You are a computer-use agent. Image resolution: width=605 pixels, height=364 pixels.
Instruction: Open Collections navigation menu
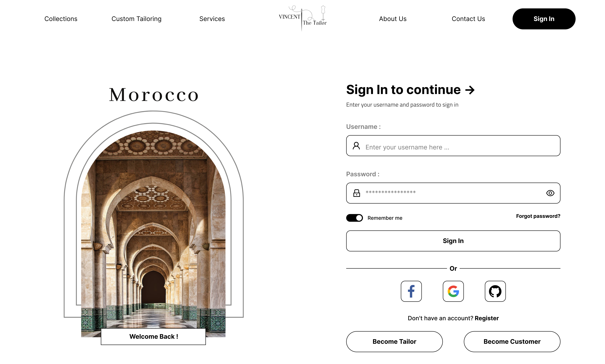(61, 19)
